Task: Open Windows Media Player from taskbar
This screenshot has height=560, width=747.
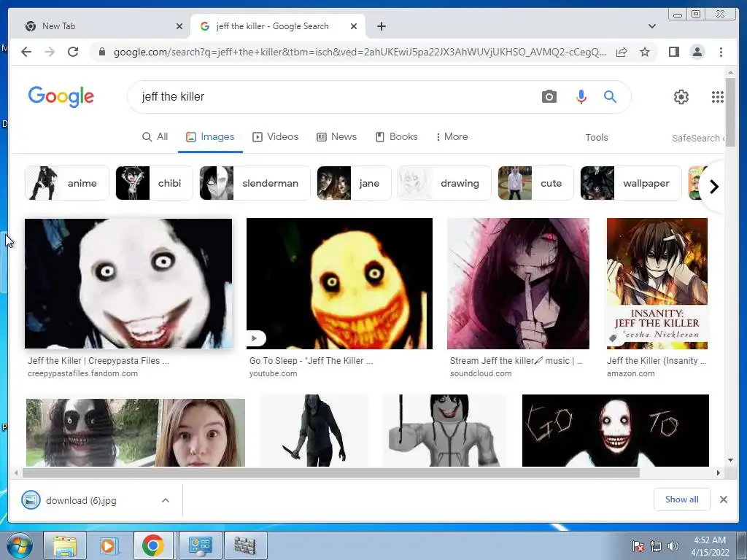Action: pos(108,545)
